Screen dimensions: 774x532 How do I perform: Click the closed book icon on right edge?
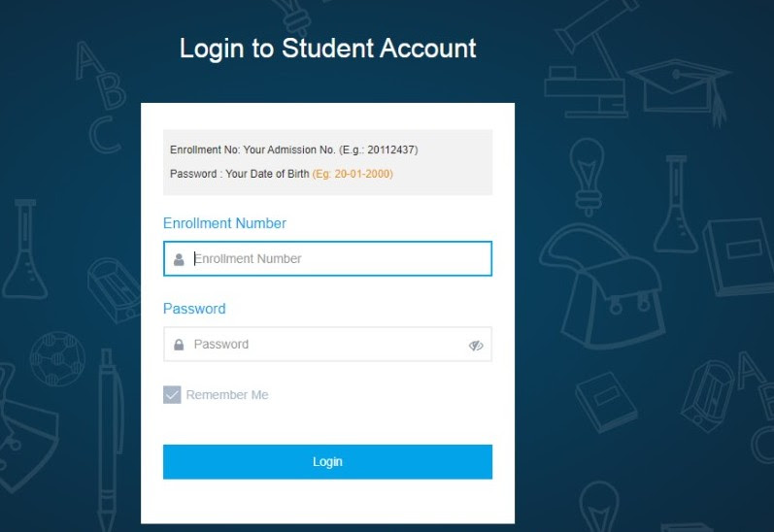pyautogui.click(x=738, y=255)
